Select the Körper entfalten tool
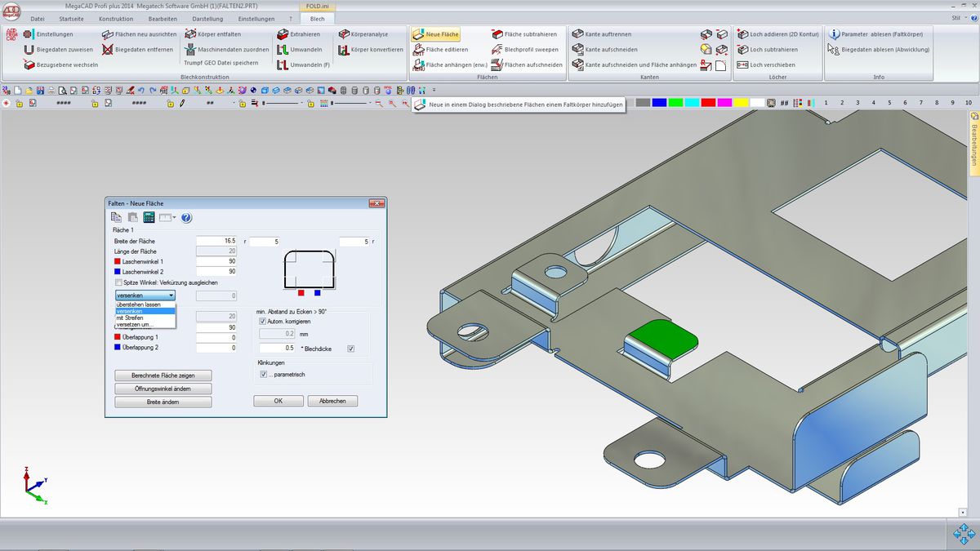 190,34
